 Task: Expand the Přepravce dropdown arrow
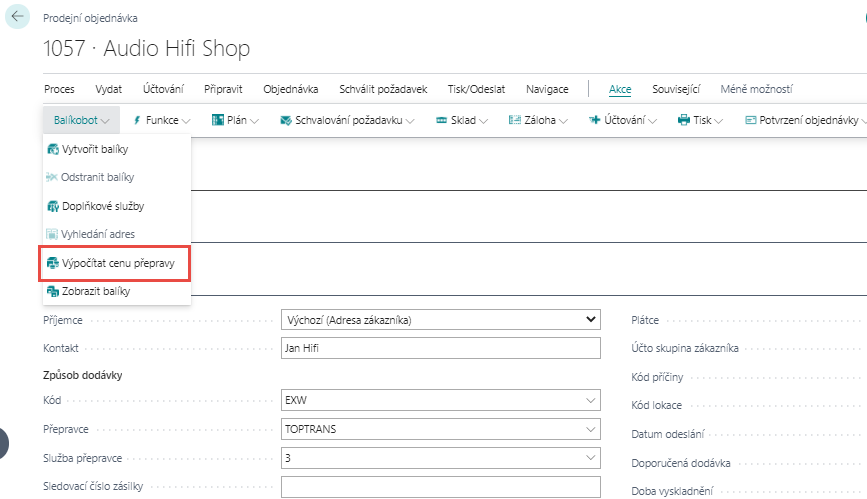point(589,430)
